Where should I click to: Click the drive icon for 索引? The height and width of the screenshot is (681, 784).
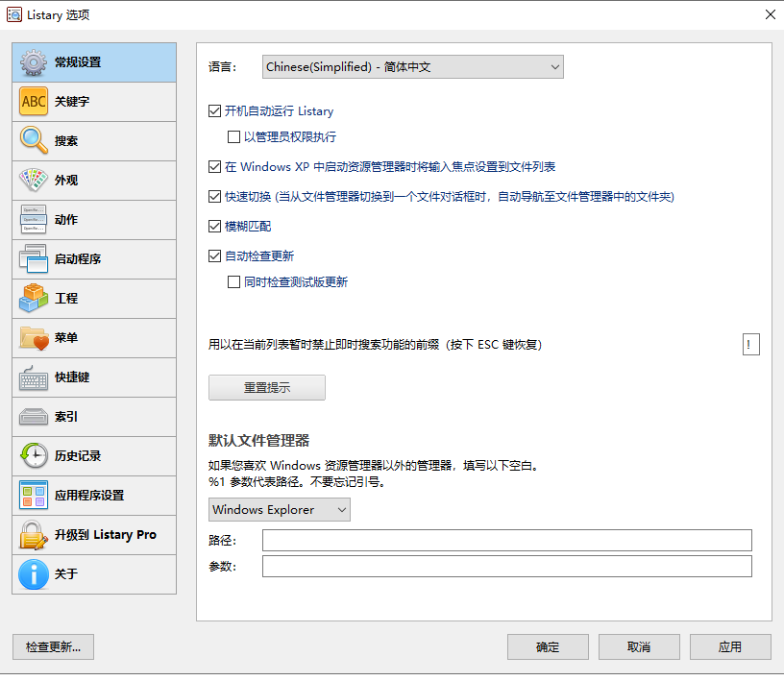(x=34, y=417)
